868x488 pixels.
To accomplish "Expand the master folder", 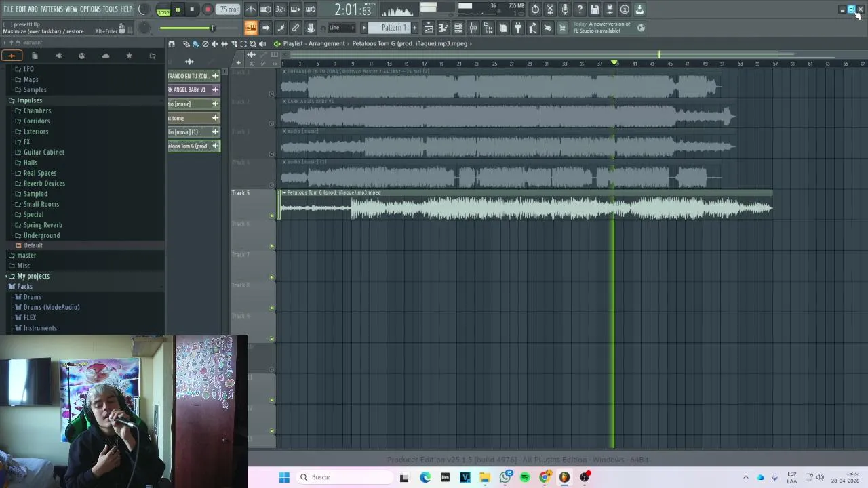I will (26, 256).
